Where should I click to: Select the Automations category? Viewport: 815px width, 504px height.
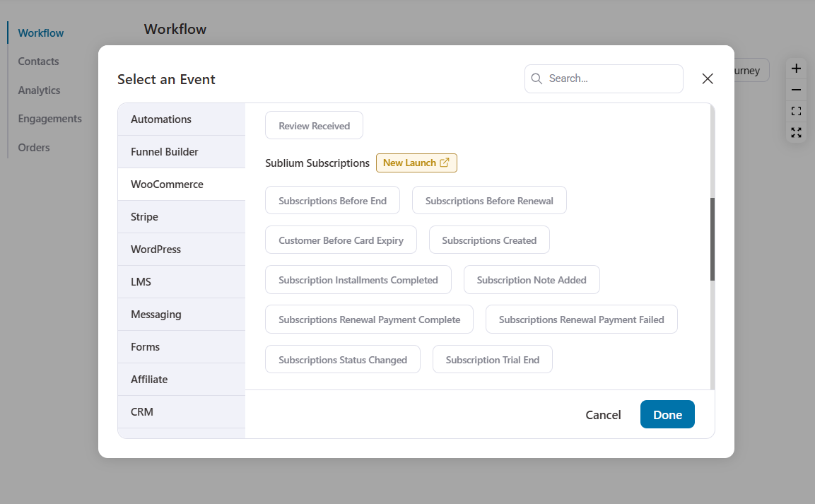point(182,119)
